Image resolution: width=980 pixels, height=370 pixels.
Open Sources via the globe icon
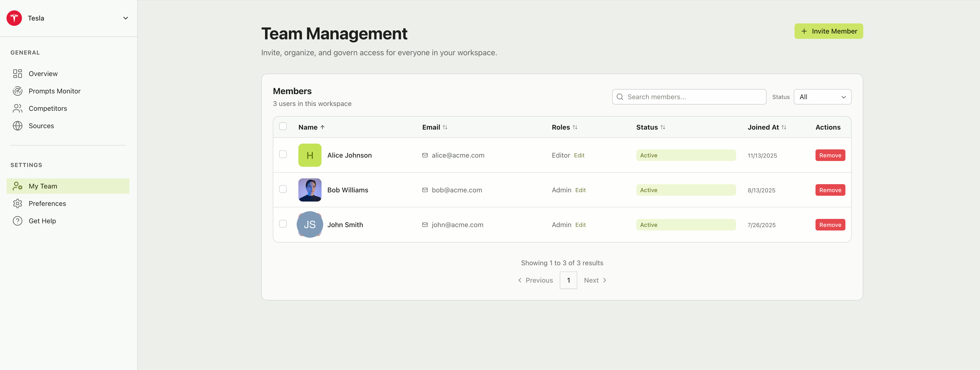[x=18, y=126]
